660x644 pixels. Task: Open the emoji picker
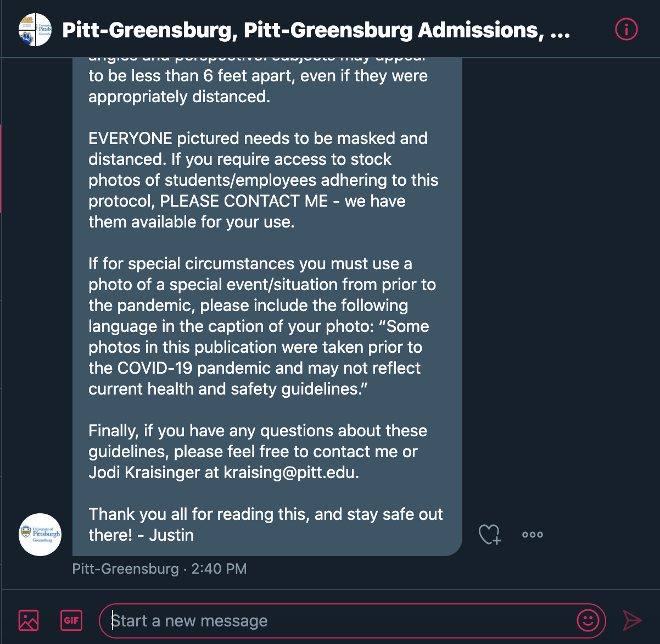pos(588,620)
